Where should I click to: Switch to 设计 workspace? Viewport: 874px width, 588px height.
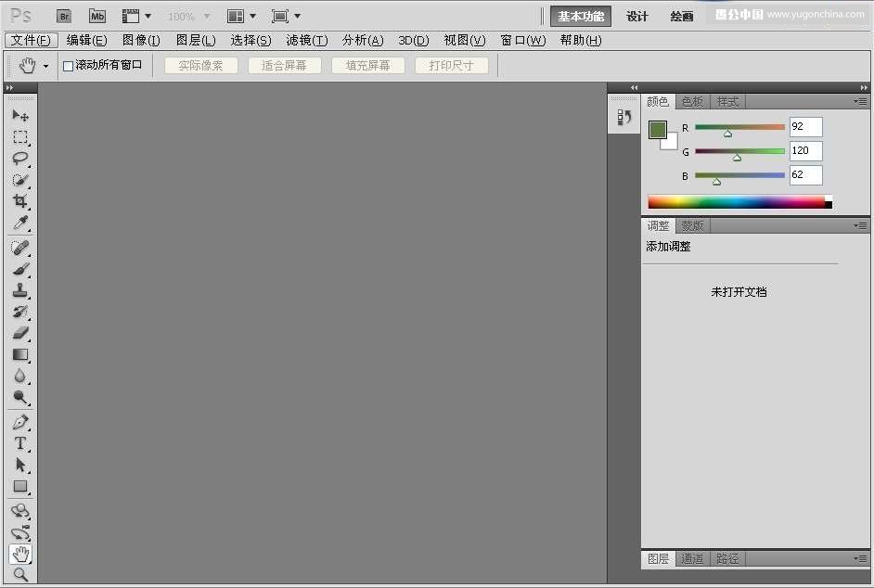637,16
